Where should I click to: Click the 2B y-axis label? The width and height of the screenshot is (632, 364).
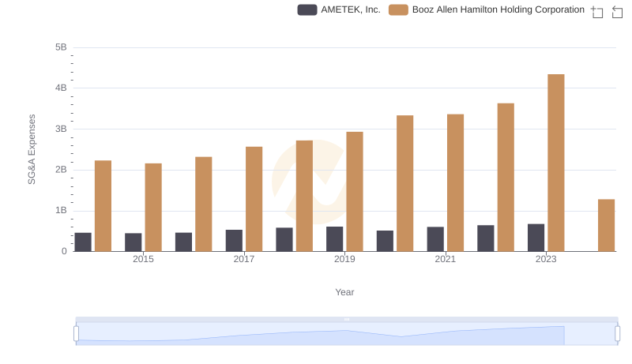point(61,170)
